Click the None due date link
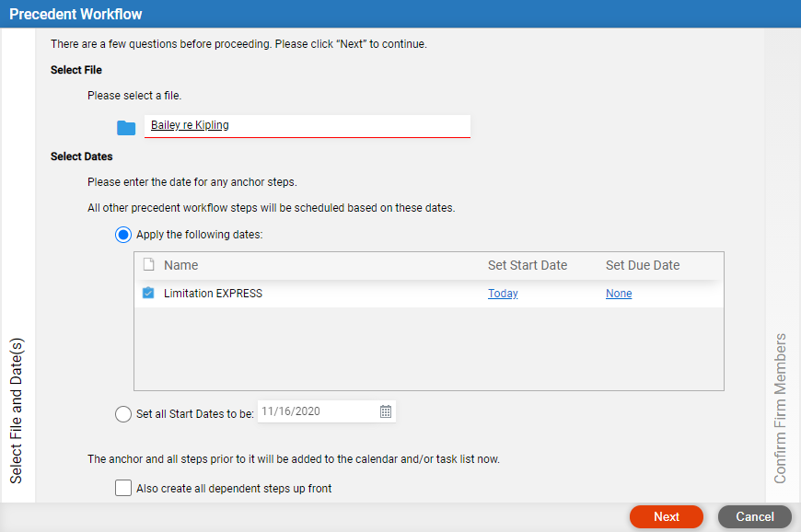Screen dimensions: 801x532 pyautogui.click(x=619, y=294)
